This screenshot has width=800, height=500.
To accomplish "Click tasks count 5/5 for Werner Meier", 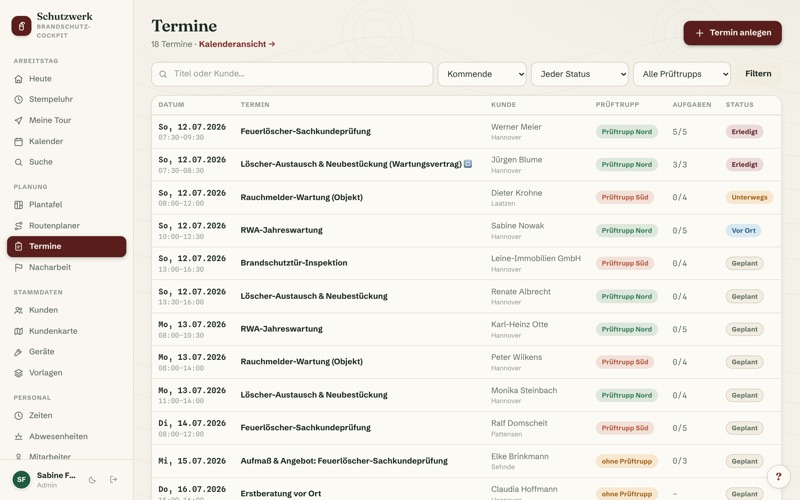I will coord(680,132).
